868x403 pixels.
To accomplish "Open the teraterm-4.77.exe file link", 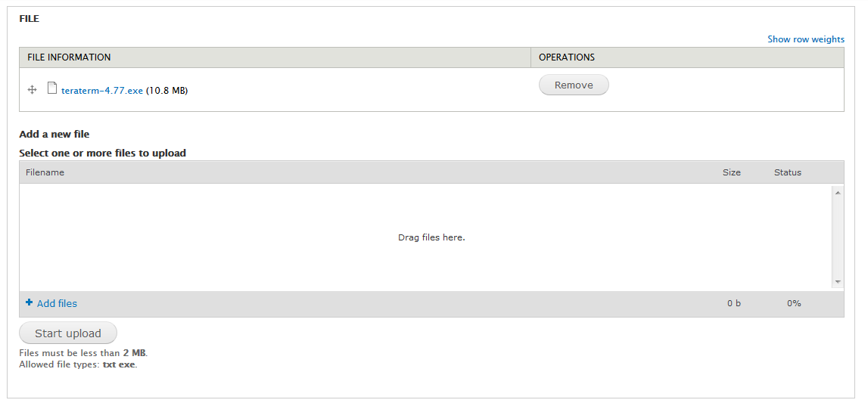I will click(x=102, y=91).
